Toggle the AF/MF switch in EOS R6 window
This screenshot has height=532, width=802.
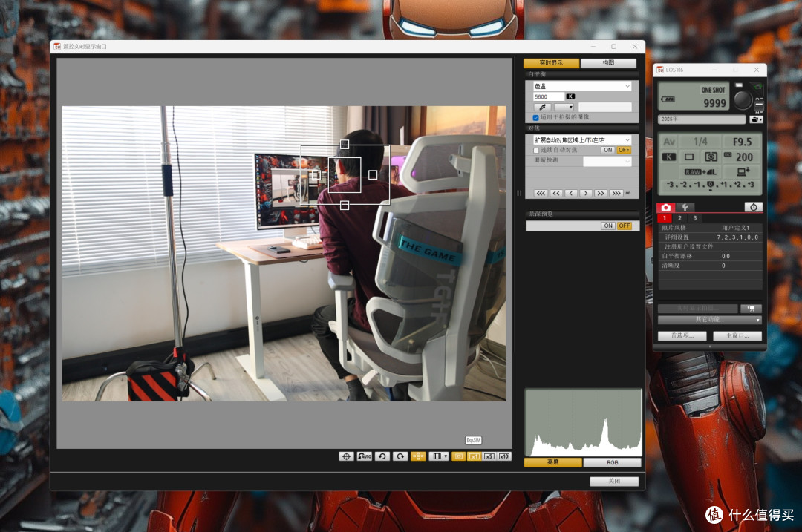tap(759, 105)
